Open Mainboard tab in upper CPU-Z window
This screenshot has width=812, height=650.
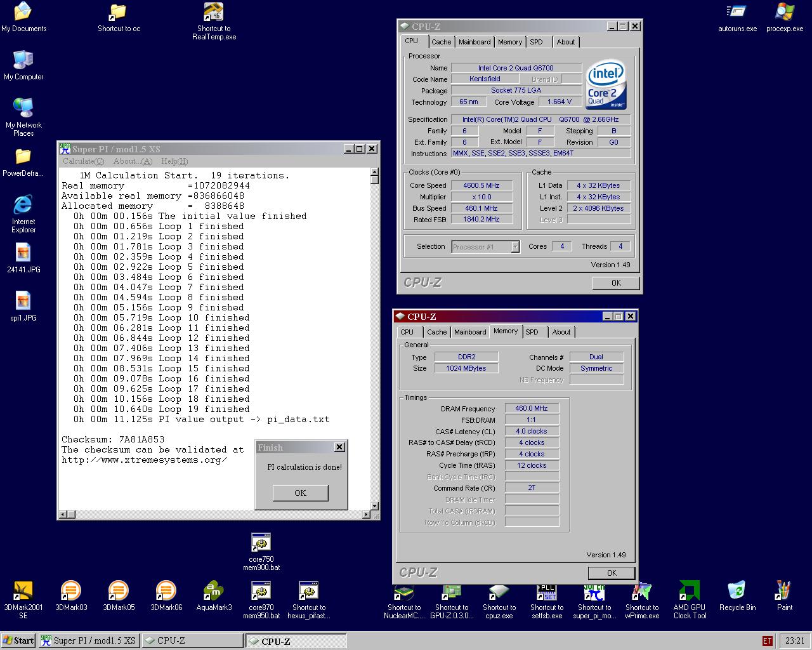pos(475,42)
